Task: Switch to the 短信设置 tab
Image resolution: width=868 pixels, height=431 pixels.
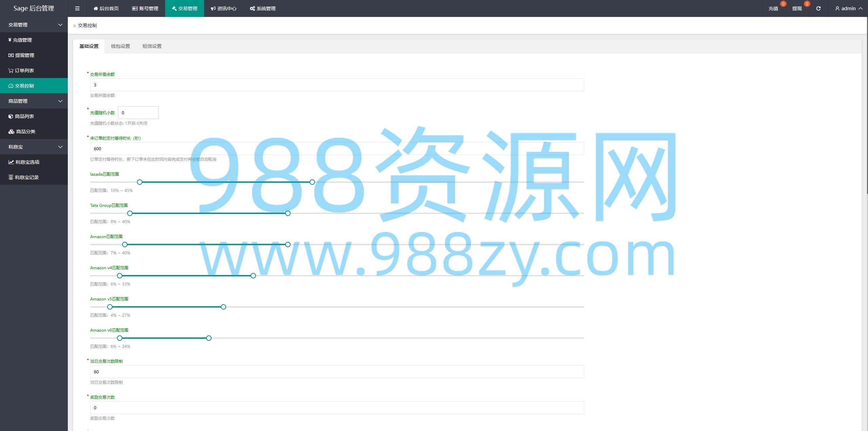Action: [152, 46]
